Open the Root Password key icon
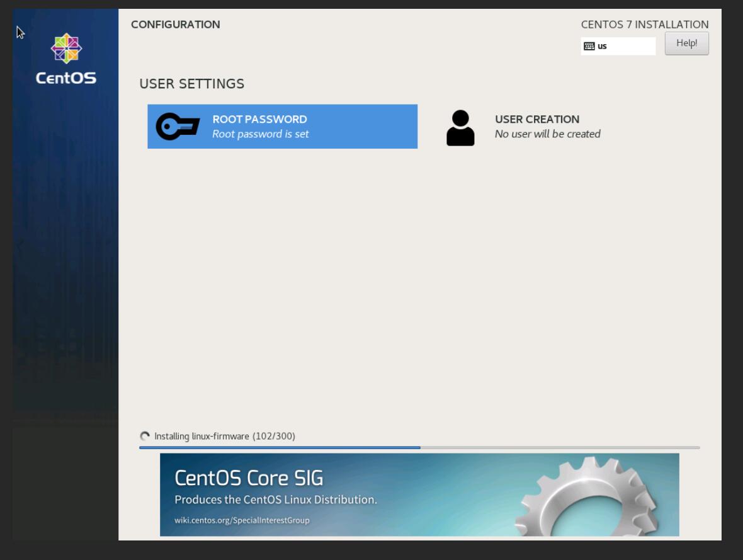The height and width of the screenshot is (560, 743). (178, 127)
